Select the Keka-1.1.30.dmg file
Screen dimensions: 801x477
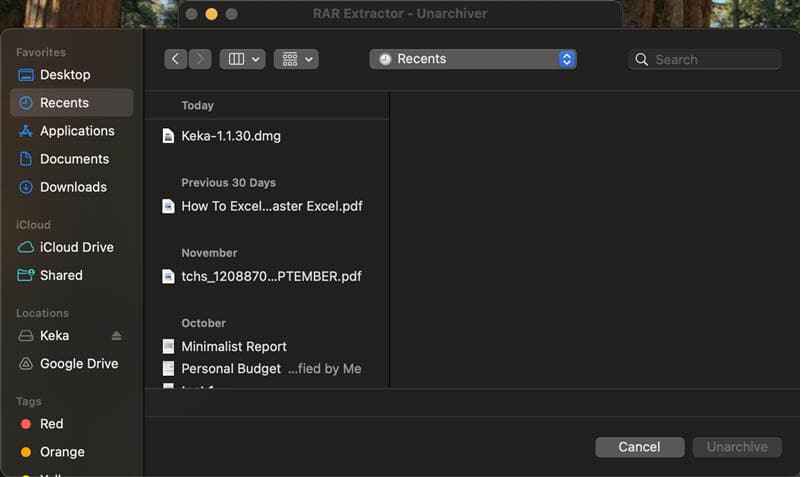pyautogui.click(x=231, y=136)
